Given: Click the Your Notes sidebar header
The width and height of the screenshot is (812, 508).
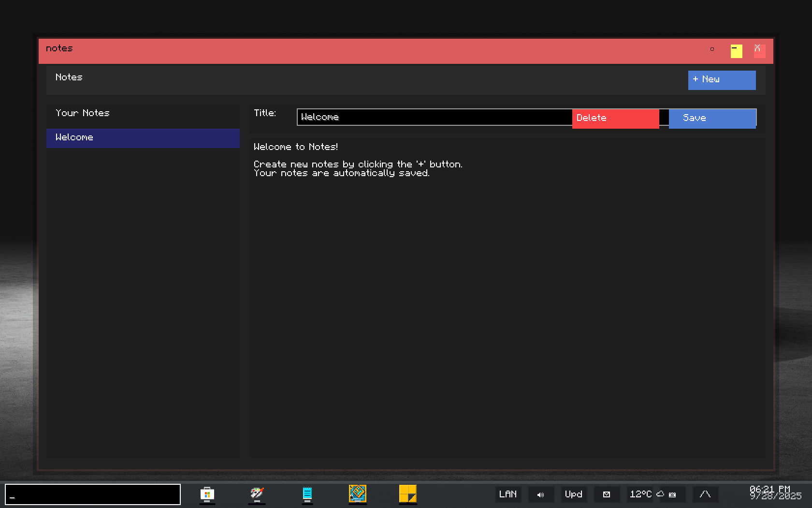Looking at the screenshot, I should point(83,113).
